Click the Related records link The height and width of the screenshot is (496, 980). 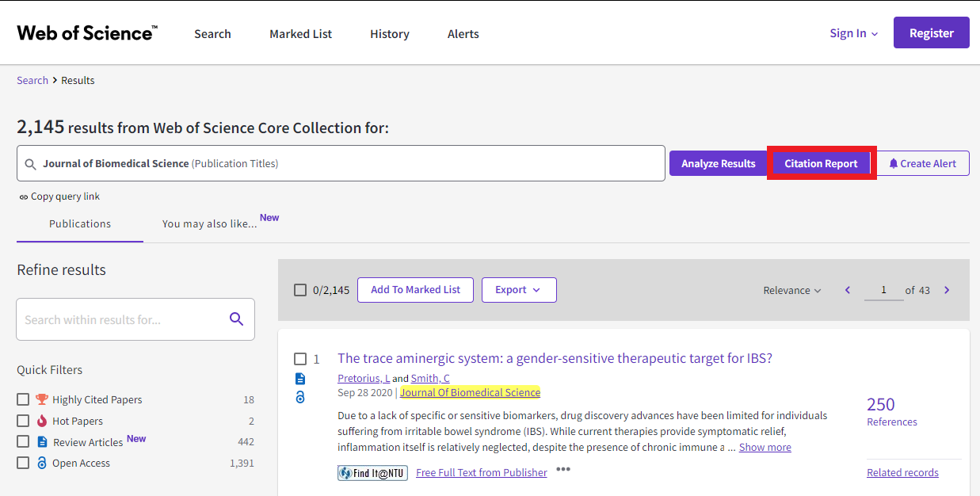(902, 472)
